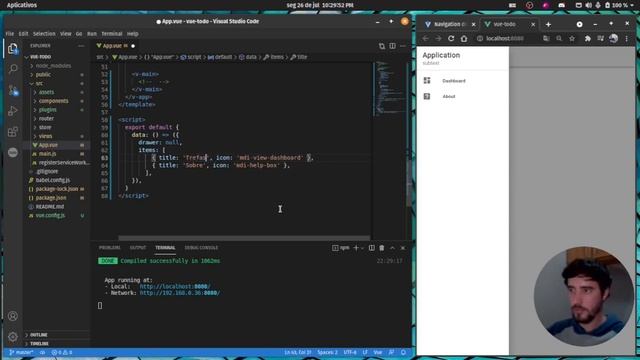Screen dimensions: 640x360
Task: Expand the views folder
Action: tap(45, 136)
